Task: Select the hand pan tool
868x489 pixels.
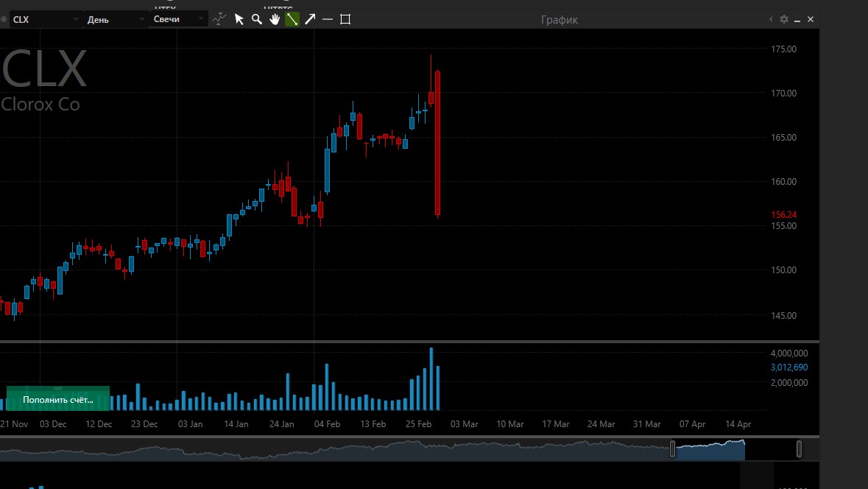Action: coord(275,19)
